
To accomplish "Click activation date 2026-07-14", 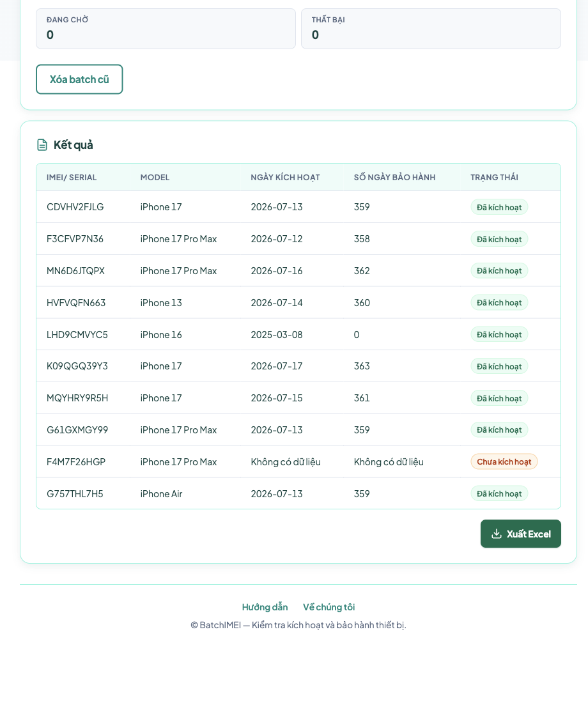I will 277,303.
